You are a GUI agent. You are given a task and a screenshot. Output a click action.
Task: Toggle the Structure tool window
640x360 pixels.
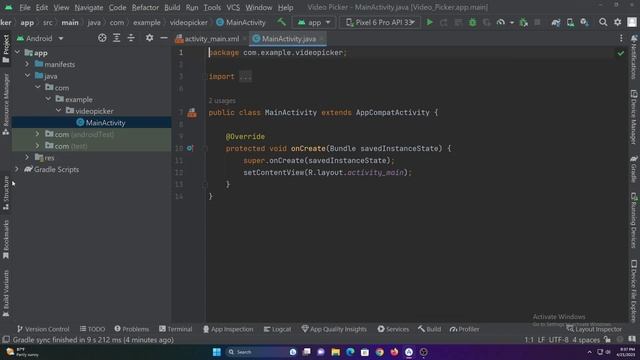click(6, 193)
